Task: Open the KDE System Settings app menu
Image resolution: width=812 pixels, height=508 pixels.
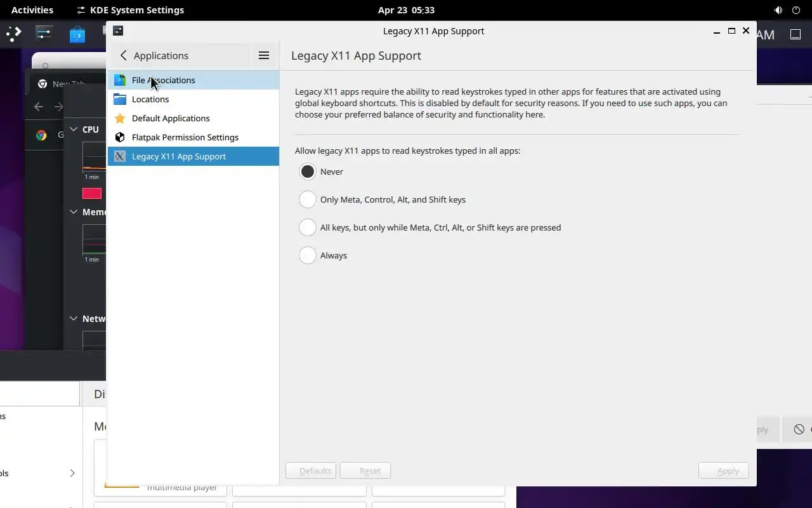Action: tap(130, 10)
